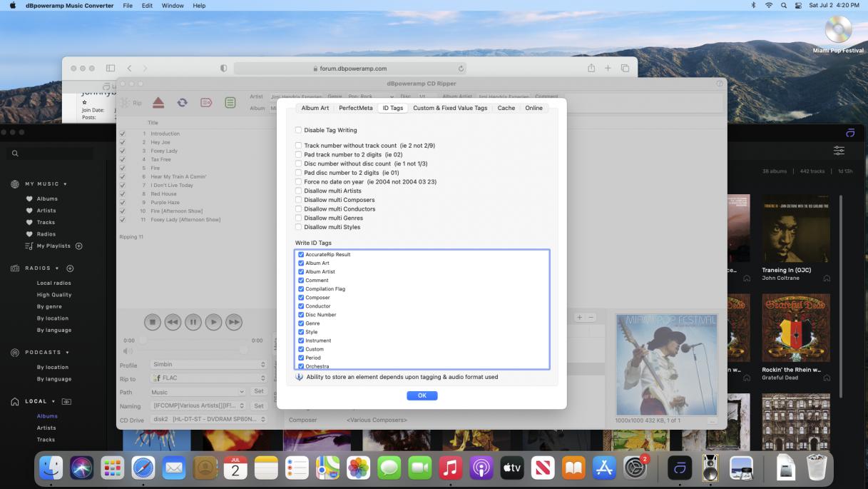Click the OK button
The width and height of the screenshot is (868, 489).
[422, 395]
